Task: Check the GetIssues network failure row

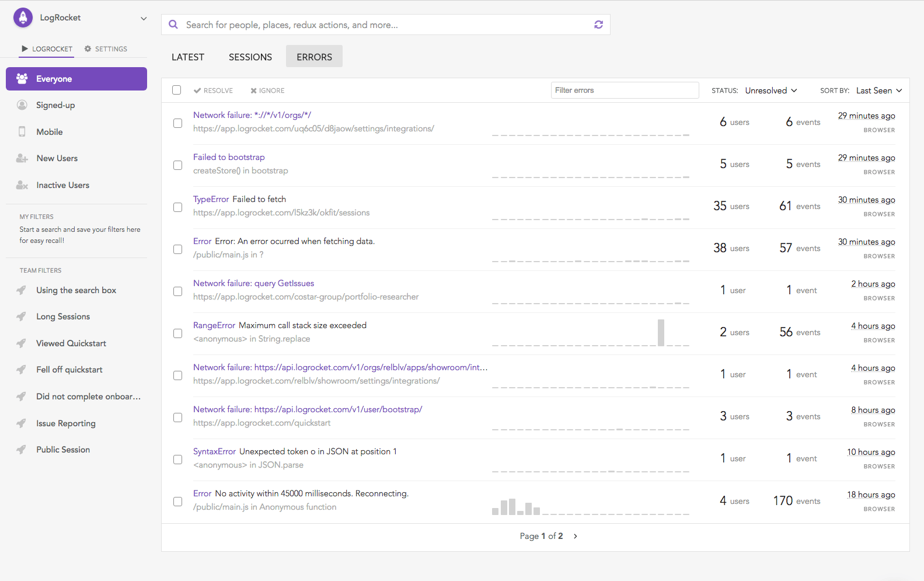Action: 177,291
